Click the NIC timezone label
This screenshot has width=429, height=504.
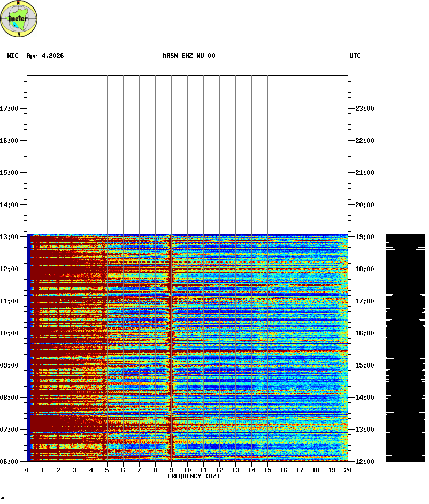pyautogui.click(x=13, y=56)
